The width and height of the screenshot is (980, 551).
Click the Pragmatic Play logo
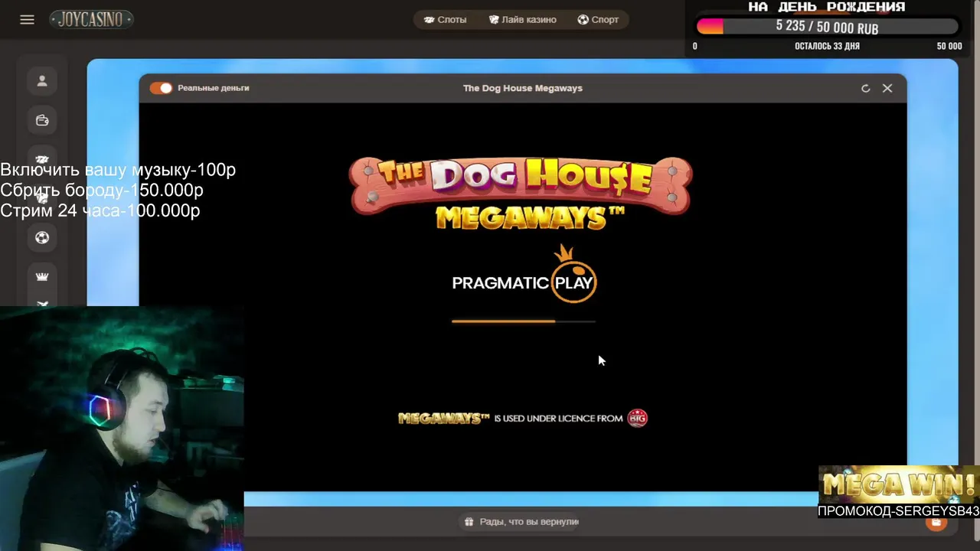coord(524,275)
